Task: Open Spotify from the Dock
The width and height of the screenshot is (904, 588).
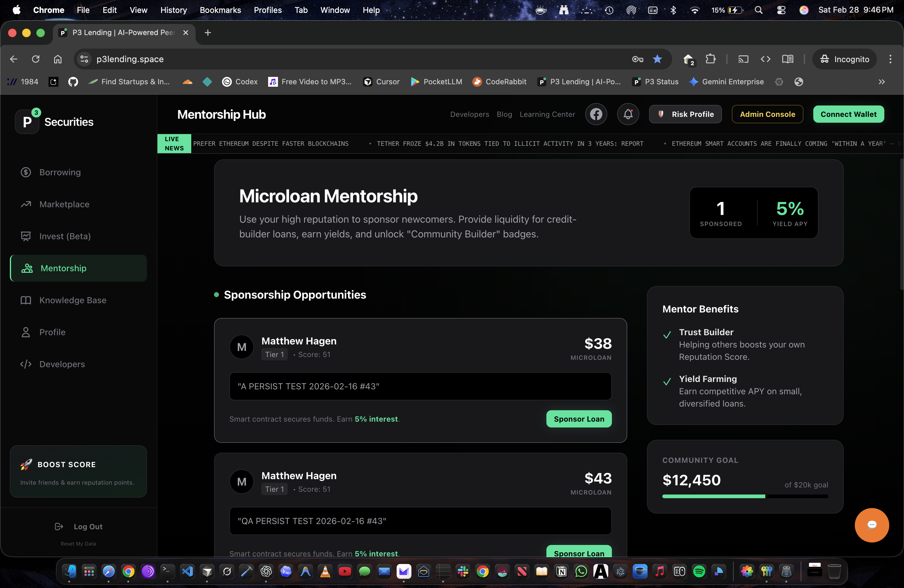Action: pyautogui.click(x=699, y=571)
